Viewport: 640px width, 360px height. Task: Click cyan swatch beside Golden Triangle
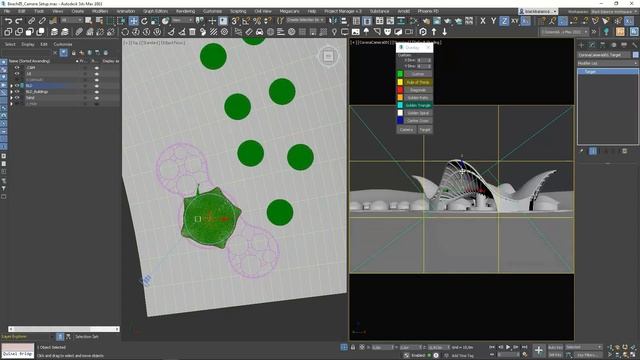400,105
